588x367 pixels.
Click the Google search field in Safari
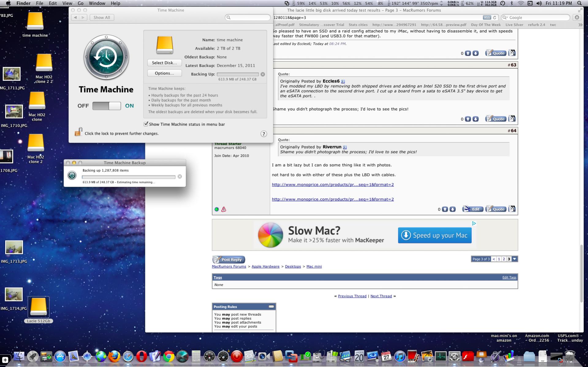click(536, 17)
